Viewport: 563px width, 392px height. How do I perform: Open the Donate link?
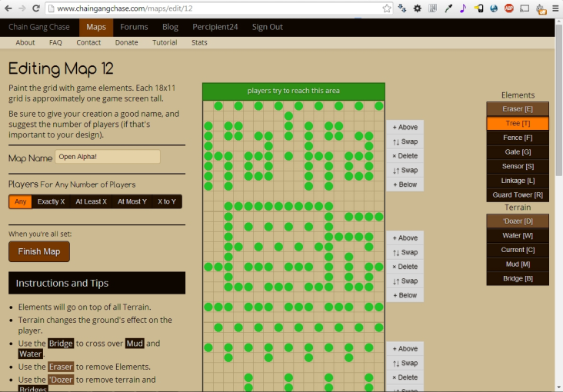[x=126, y=42]
